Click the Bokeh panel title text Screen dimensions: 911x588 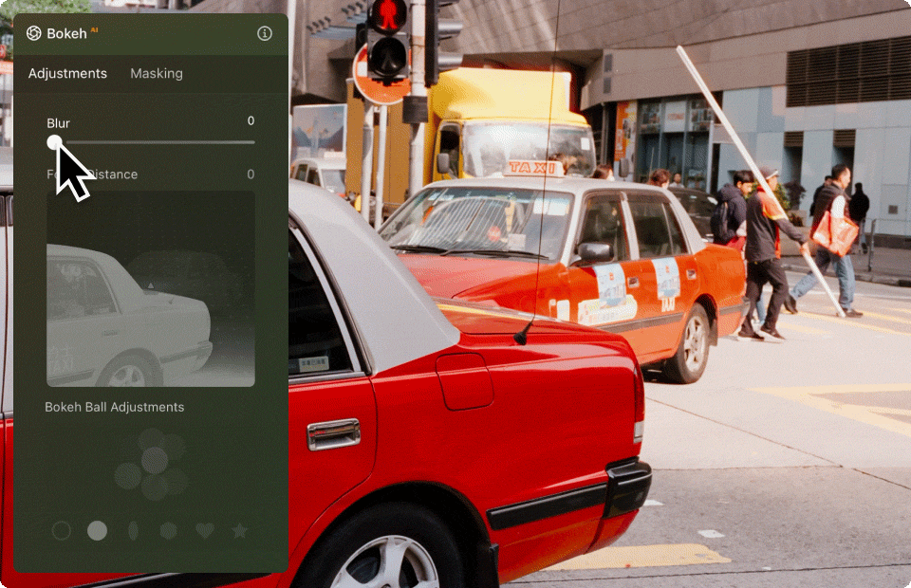click(66, 33)
